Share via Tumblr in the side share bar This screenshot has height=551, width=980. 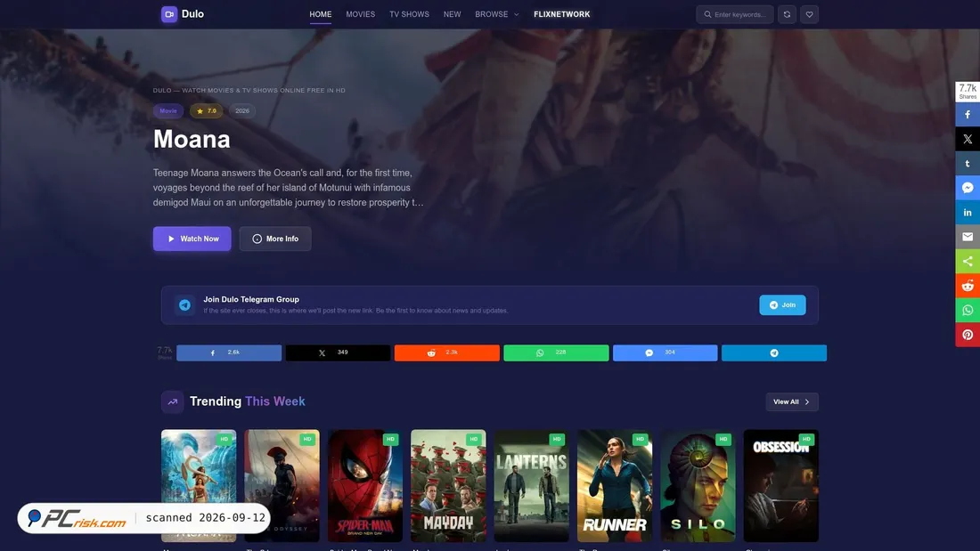(x=968, y=163)
